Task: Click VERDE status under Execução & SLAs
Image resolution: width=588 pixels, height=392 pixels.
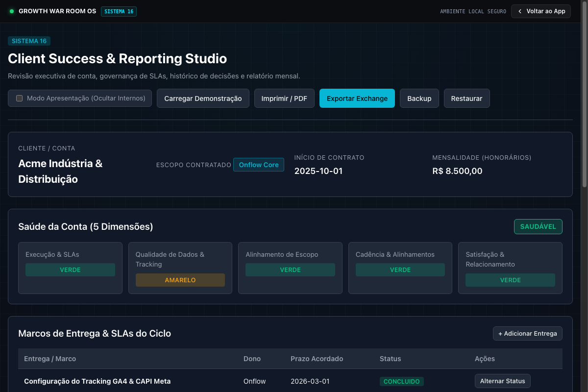Action: tap(70, 270)
